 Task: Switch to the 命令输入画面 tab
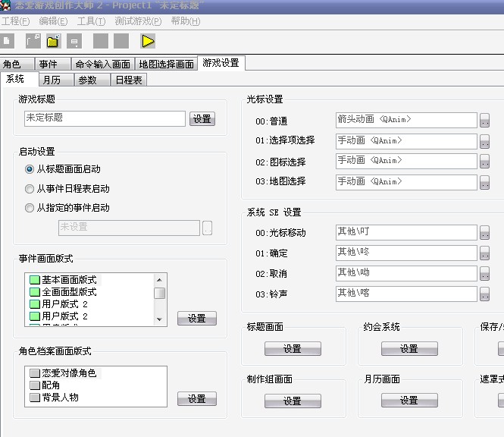[103, 64]
